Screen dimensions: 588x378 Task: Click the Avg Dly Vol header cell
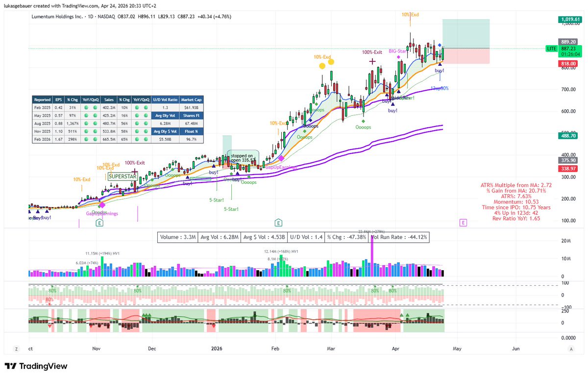(x=166, y=115)
